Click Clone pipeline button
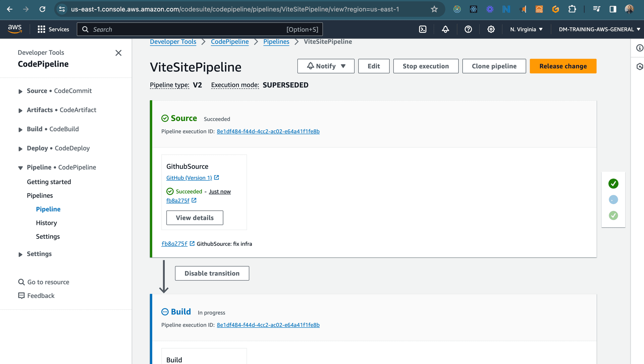The width and height of the screenshot is (644, 364). pos(494,66)
